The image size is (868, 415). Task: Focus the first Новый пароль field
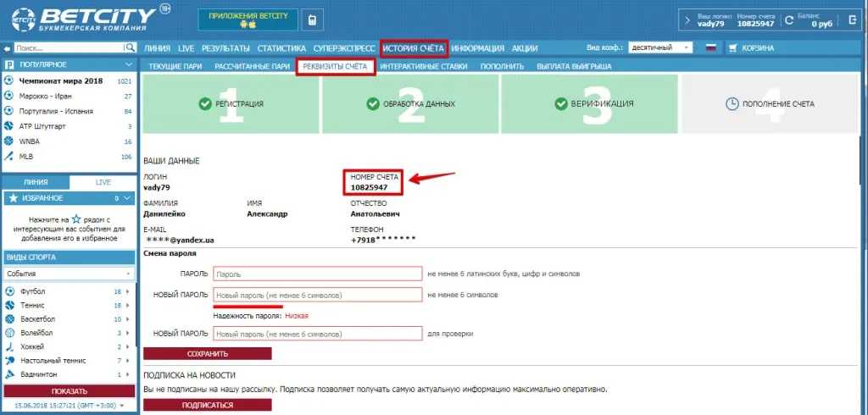tap(318, 295)
